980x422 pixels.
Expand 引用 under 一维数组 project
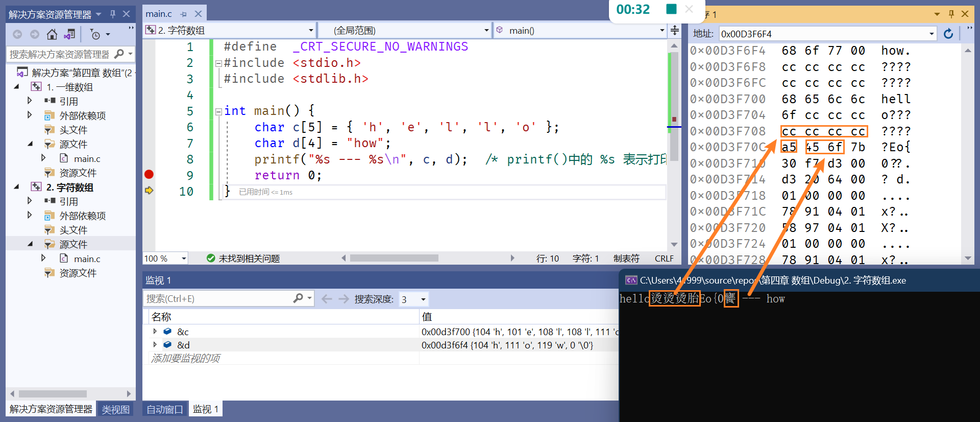(x=30, y=101)
